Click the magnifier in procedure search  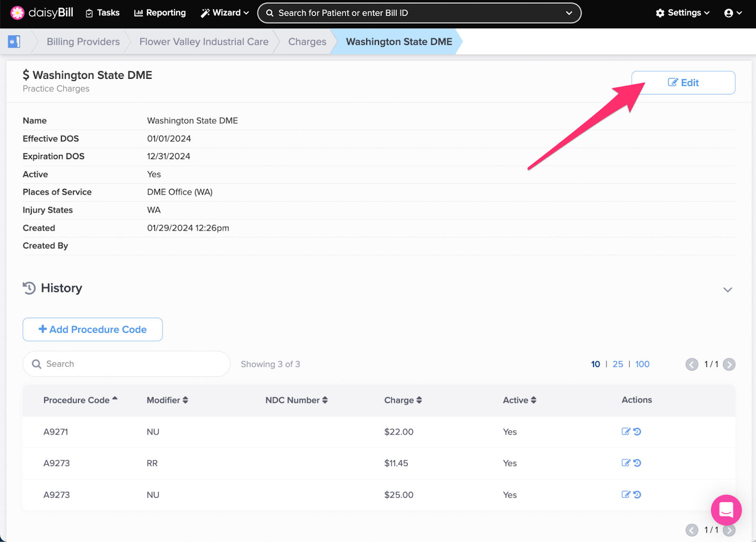point(36,364)
